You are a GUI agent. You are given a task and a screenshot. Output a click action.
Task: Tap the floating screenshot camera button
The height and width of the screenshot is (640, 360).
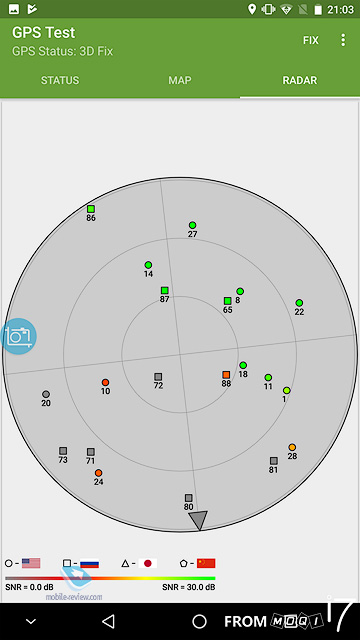(18, 336)
